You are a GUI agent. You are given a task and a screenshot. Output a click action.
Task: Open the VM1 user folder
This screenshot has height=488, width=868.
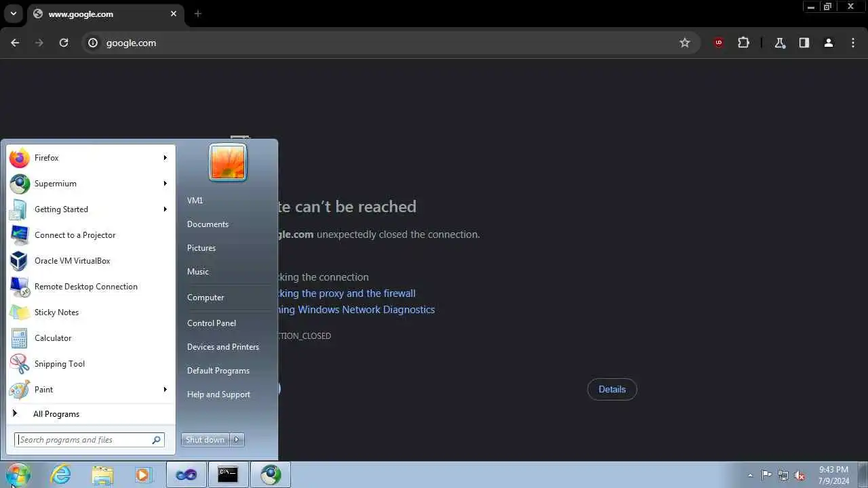195,201
